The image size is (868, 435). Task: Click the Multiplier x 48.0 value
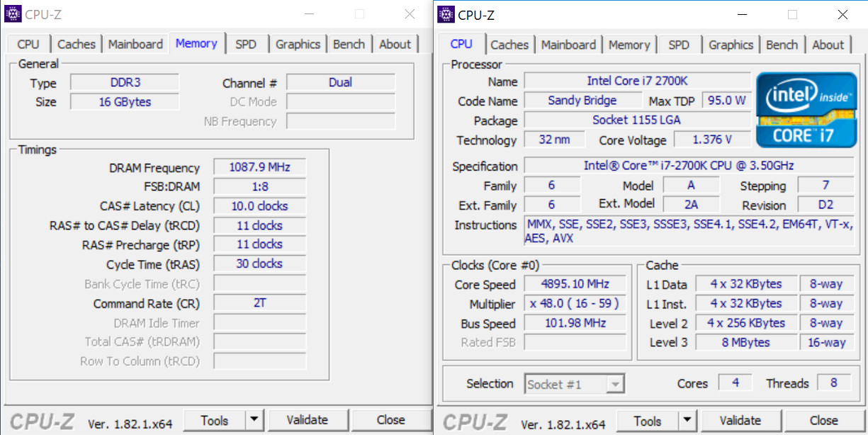(575, 304)
